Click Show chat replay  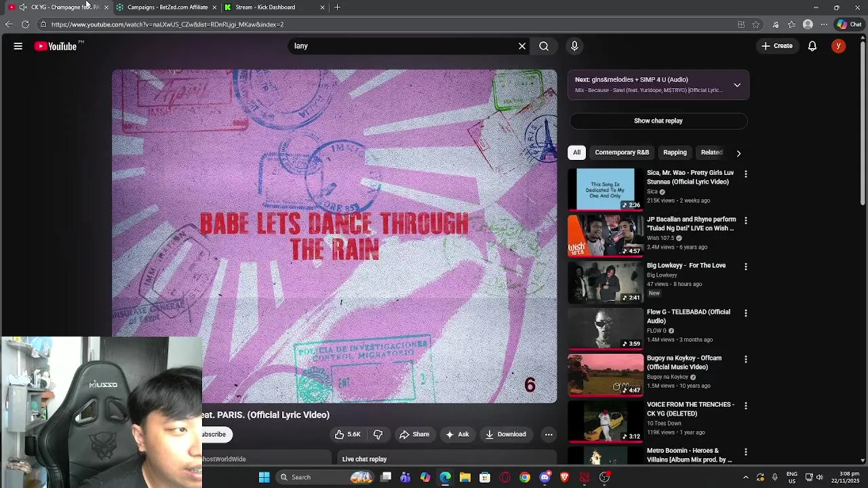[x=658, y=121]
